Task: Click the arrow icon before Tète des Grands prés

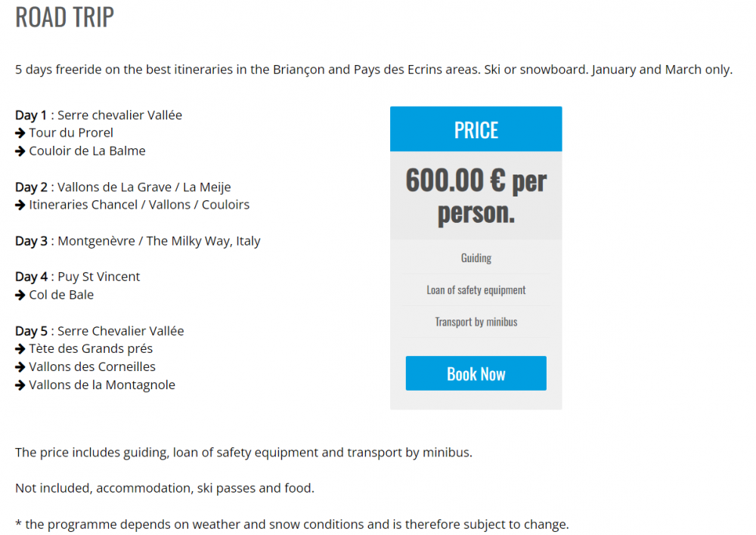Action: click(x=20, y=349)
